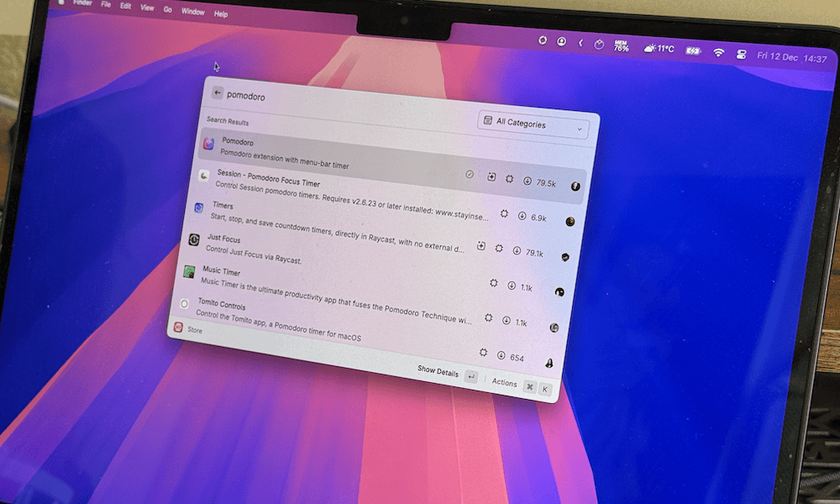
Task: Open the All Categories dropdown
Action: pos(533,124)
